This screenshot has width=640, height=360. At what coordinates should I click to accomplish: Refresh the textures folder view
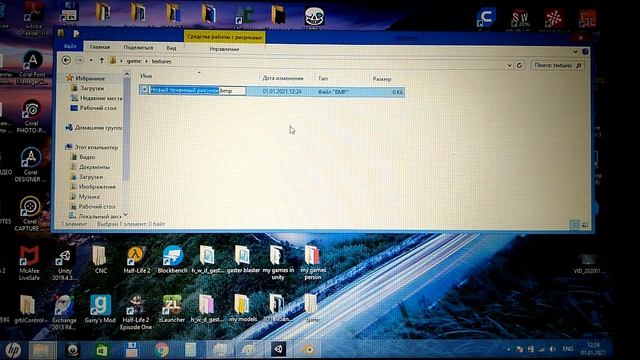tap(520, 65)
